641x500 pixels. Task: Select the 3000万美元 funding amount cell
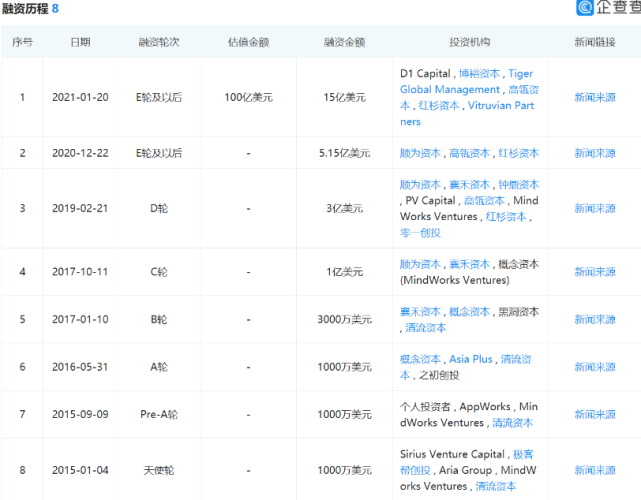[x=345, y=319]
